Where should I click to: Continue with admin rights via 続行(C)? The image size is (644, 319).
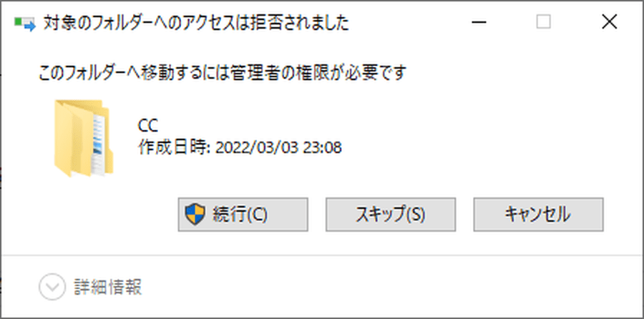pyautogui.click(x=243, y=215)
